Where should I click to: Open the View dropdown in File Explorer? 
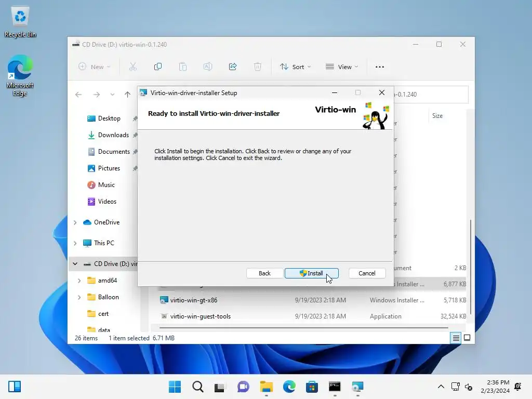342,67
